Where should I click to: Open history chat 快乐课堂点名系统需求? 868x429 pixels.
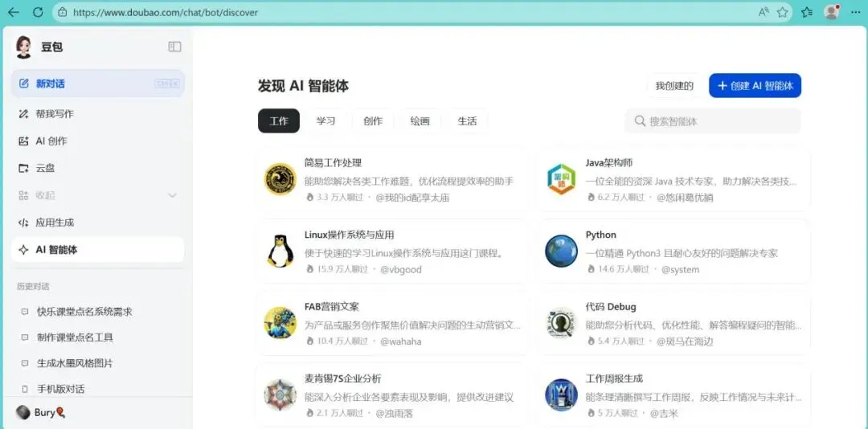point(84,312)
